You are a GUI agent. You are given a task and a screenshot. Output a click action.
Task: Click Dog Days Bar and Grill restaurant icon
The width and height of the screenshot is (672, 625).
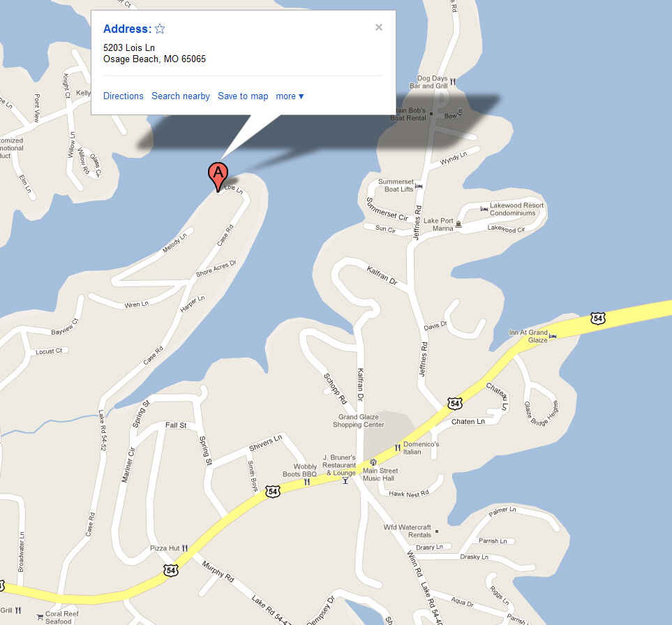453,82
